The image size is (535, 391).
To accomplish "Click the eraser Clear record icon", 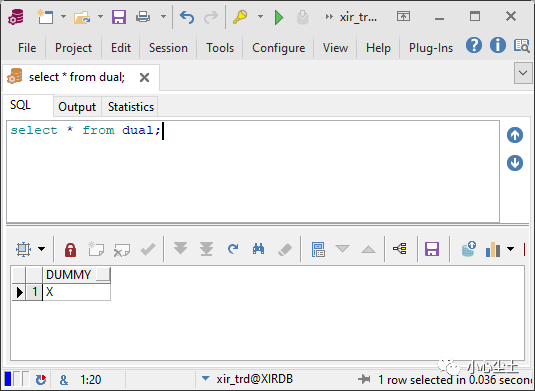I will (285, 249).
